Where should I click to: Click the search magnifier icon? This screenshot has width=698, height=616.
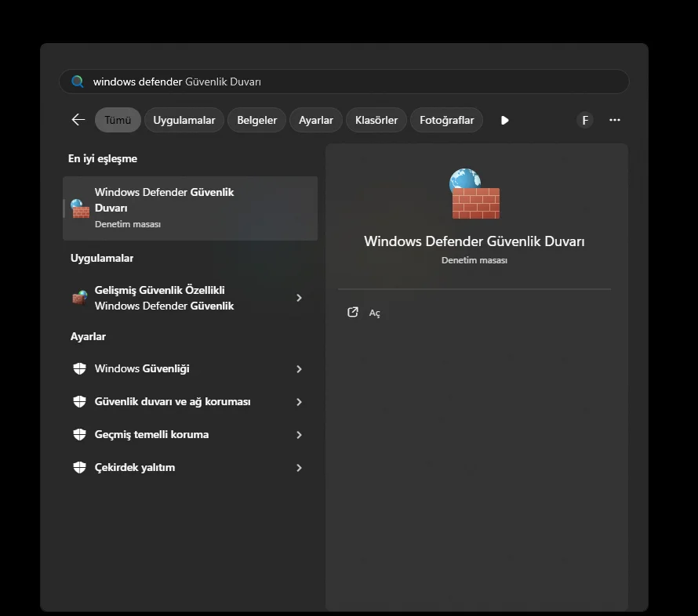coord(78,82)
